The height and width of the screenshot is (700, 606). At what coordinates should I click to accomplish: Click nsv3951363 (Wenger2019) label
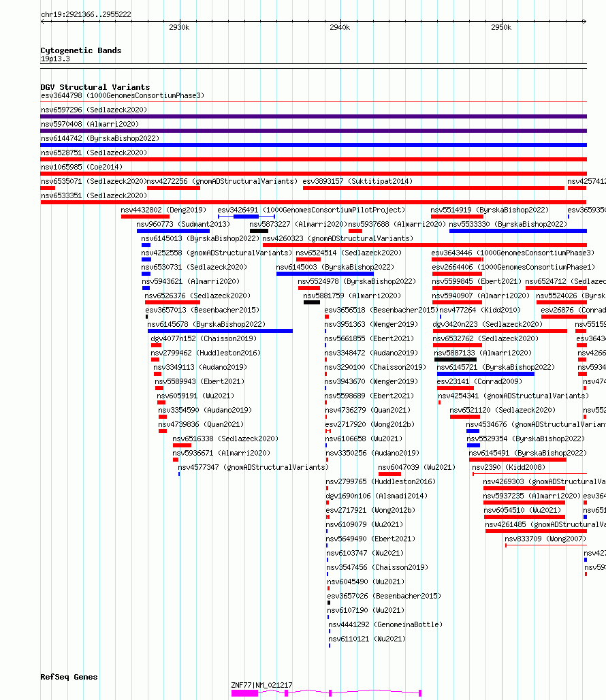371,324
